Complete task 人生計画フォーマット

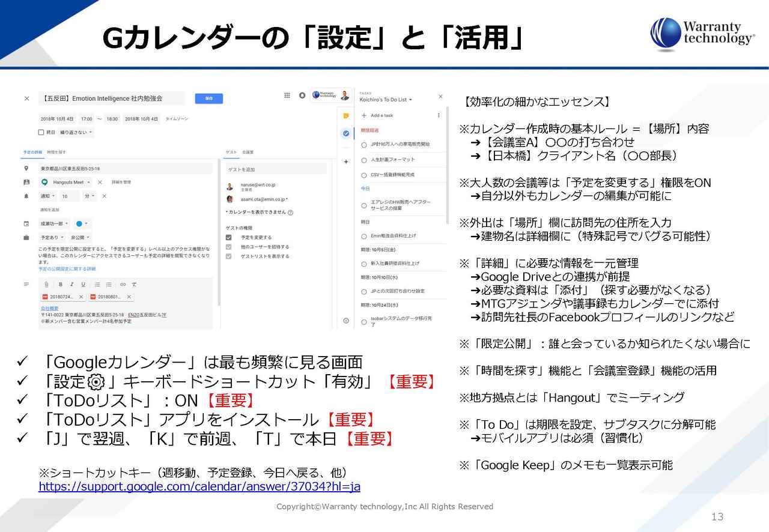(364, 160)
